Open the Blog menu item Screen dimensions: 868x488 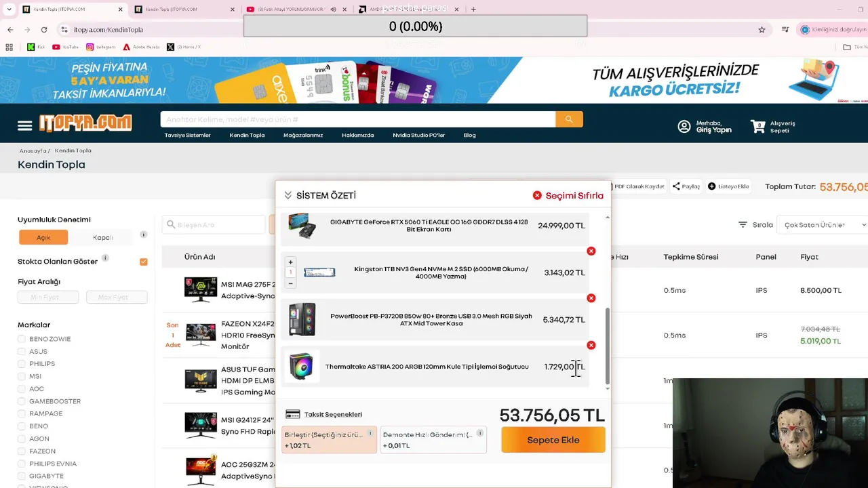click(470, 135)
